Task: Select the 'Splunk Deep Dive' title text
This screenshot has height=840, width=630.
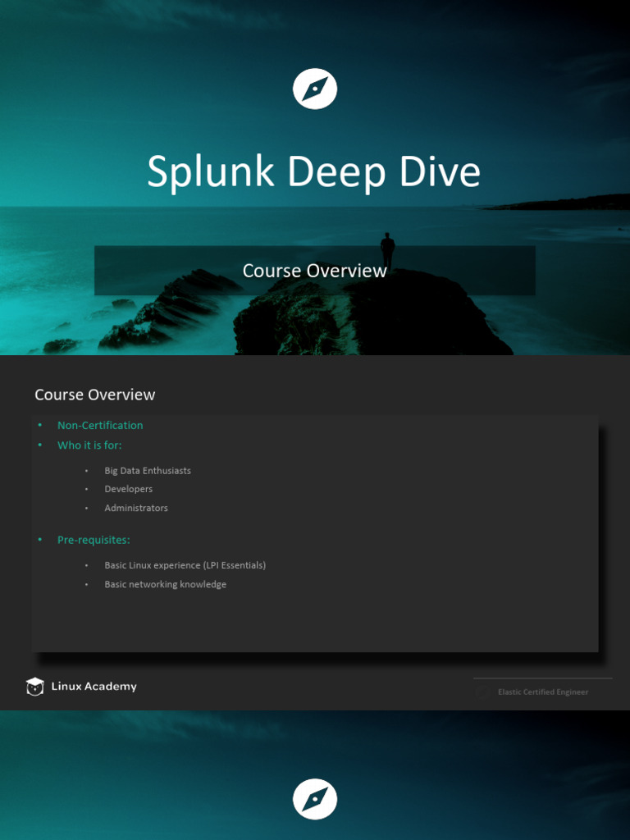Action: 314,171
